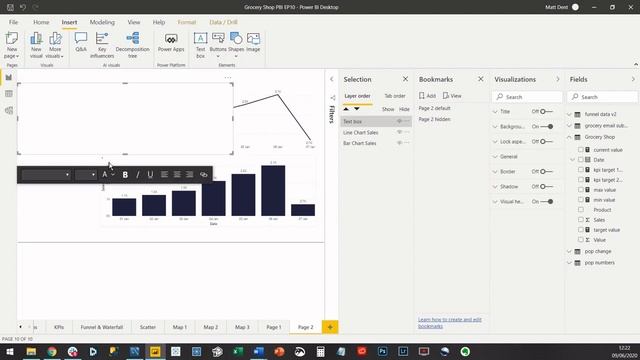Switch to Model view in sidebar

click(9, 111)
